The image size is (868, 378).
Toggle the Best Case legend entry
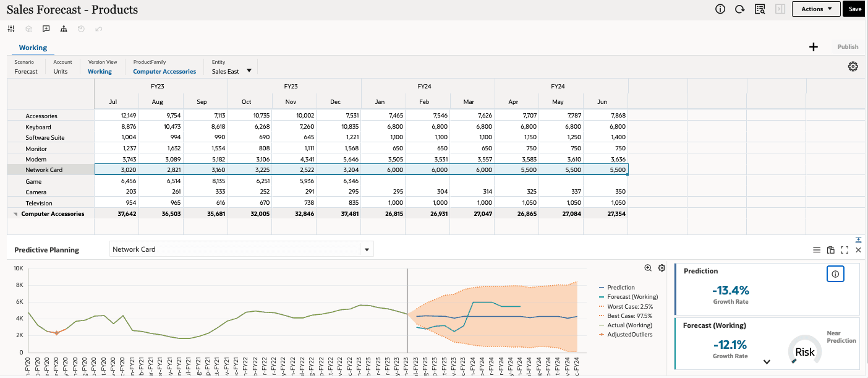(x=629, y=316)
